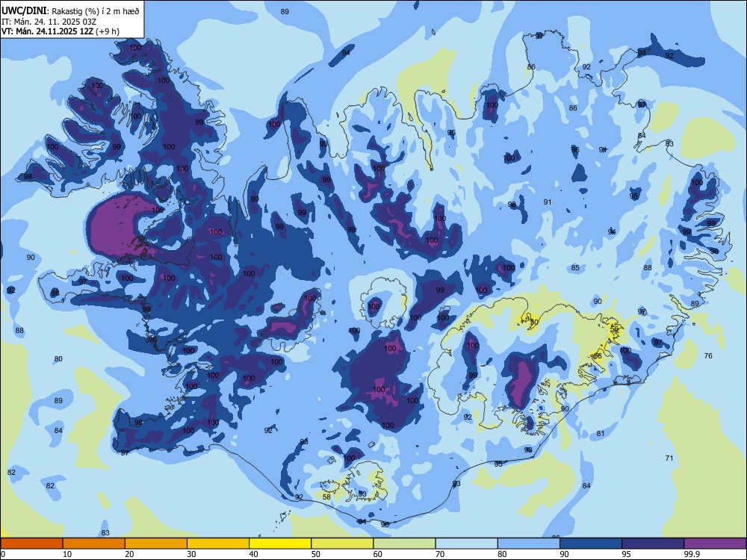Click the bright yellow 40–50 legend swatch
This screenshot has height=560, width=747.
click(280, 544)
